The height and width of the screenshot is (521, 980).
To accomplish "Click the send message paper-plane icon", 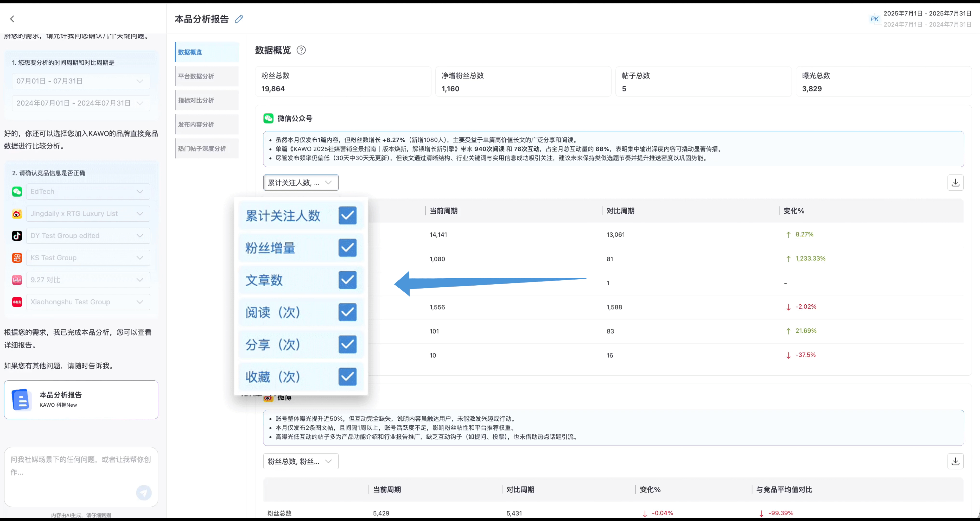I will coord(144,493).
